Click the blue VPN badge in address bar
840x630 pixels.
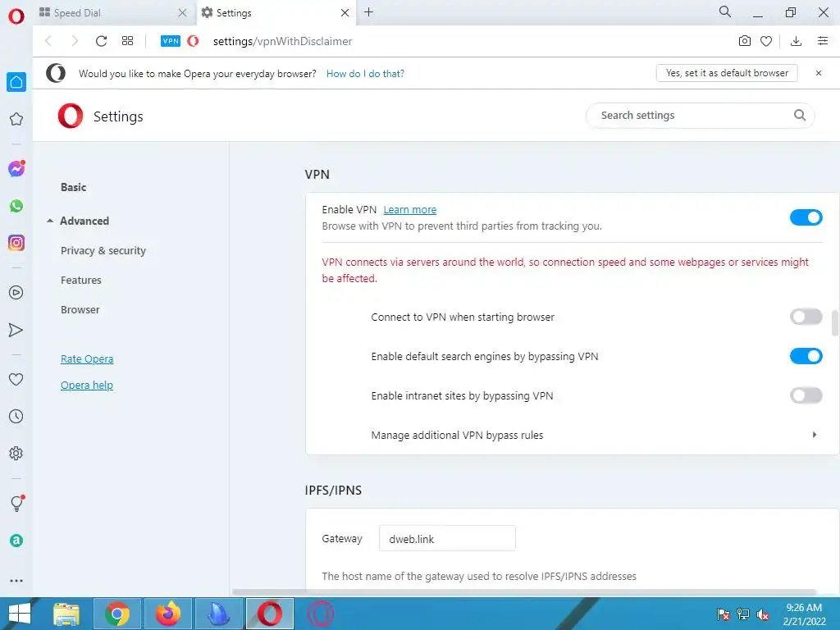[171, 41]
